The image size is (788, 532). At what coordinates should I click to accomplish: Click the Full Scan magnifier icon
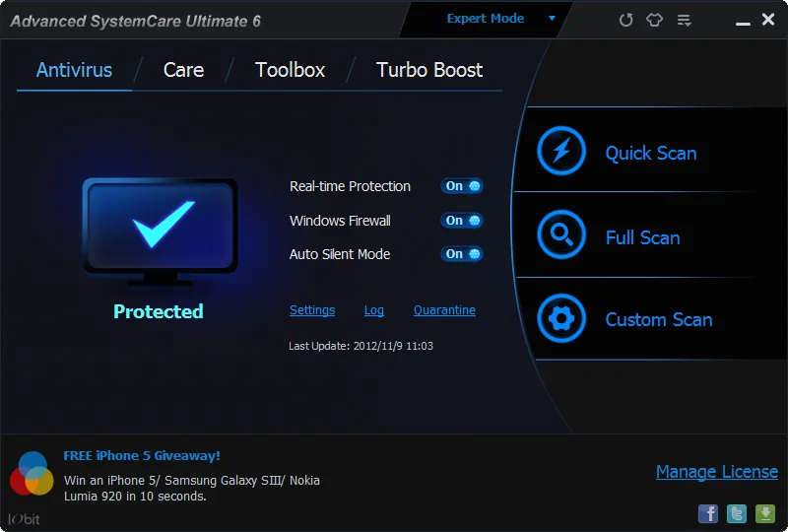tap(561, 234)
